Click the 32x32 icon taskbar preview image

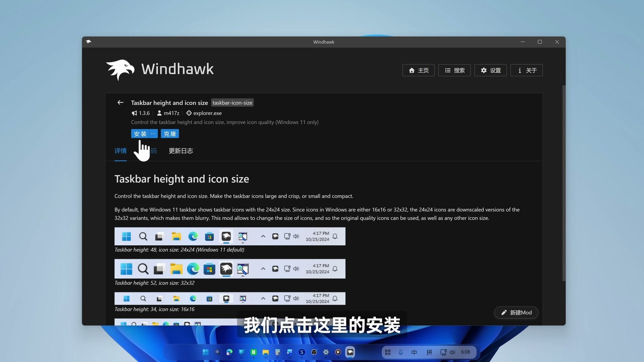pos(230,269)
